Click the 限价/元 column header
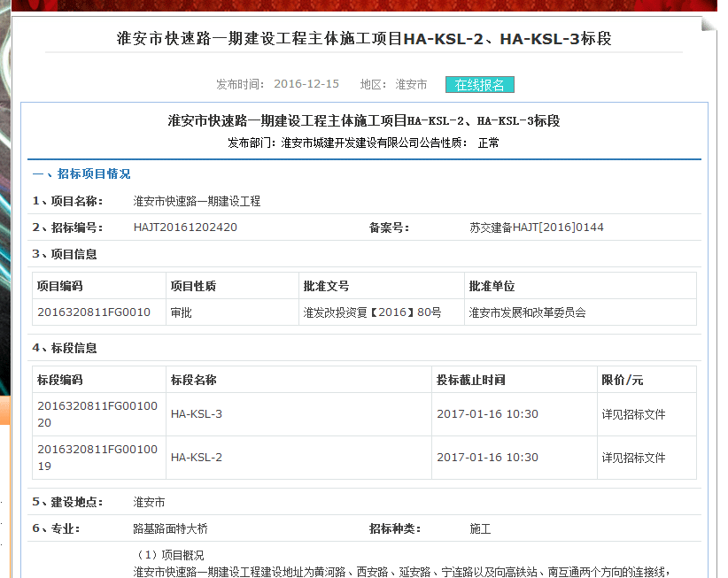Image resolution: width=728 pixels, height=578 pixels. click(x=623, y=380)
